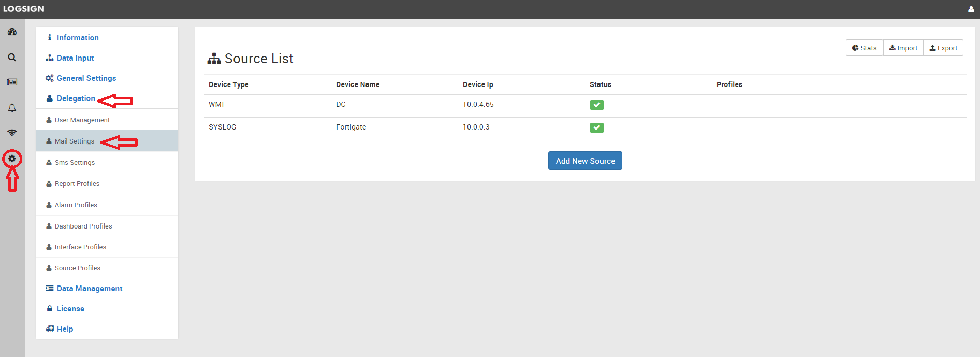
Task: Expand the Help section
Action: click(x=65, y=329)
